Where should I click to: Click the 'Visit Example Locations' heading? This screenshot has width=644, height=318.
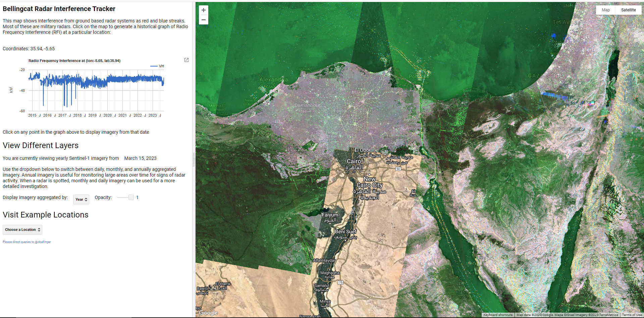(x=46, y=215)
